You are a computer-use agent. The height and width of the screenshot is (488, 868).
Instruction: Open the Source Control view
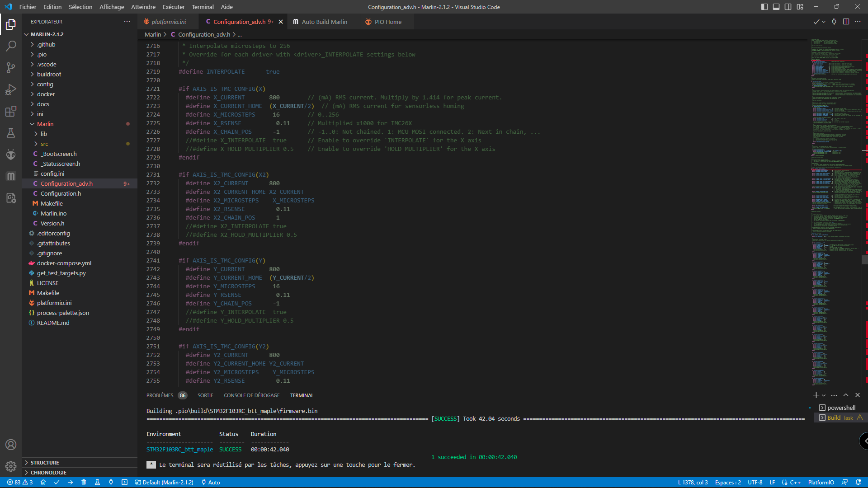pyautogui.click(x=11, y=68)
